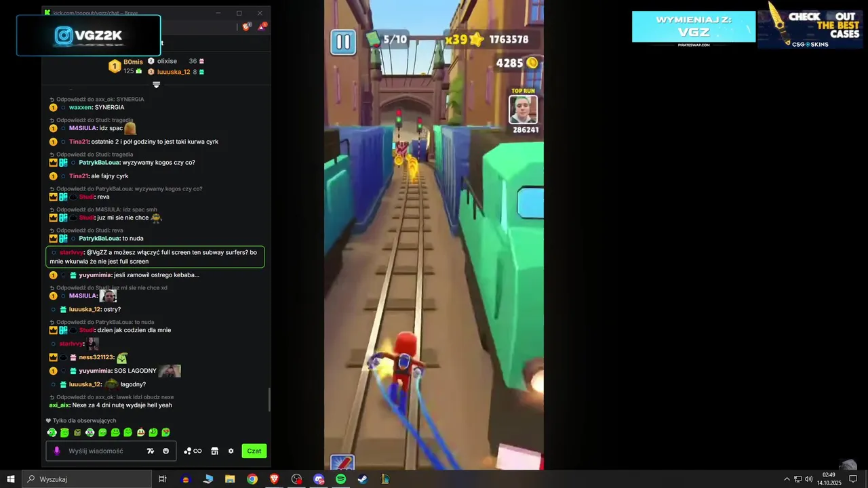This screenshot has width=868, height=488.
Task: Open the Brave Rewards triangle icon
Action: click(x=262, y=26)
